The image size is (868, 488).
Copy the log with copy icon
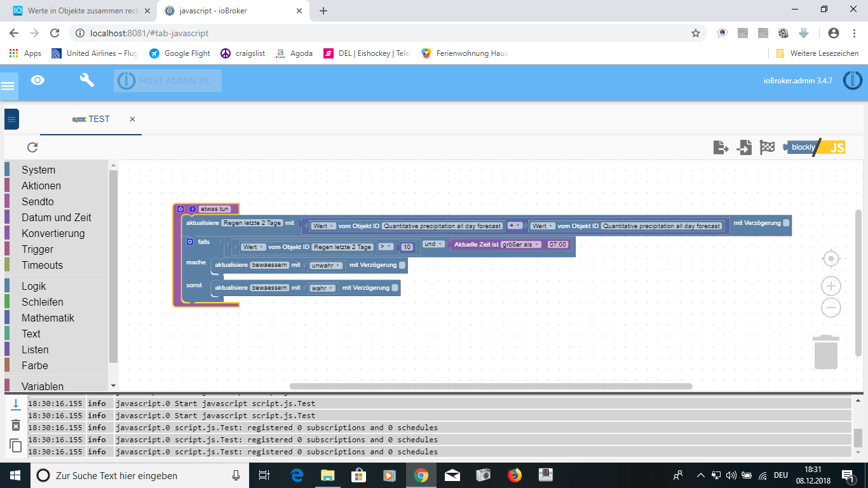click(16, 445)
